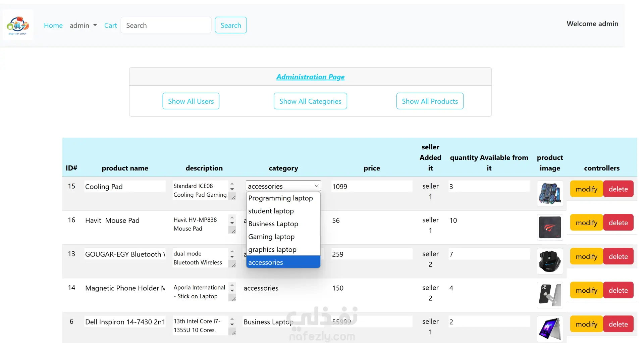This screenshot has width=644, height=343.
Task: Edit the Dell Inspiron name field
Action: click(125, 322)
